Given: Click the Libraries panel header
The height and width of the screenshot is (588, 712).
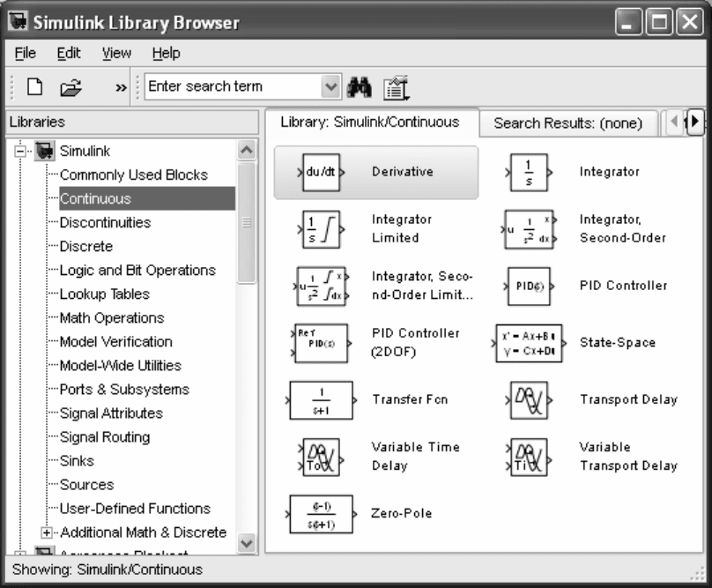Looking at the screenshot, I should point(132,123).
